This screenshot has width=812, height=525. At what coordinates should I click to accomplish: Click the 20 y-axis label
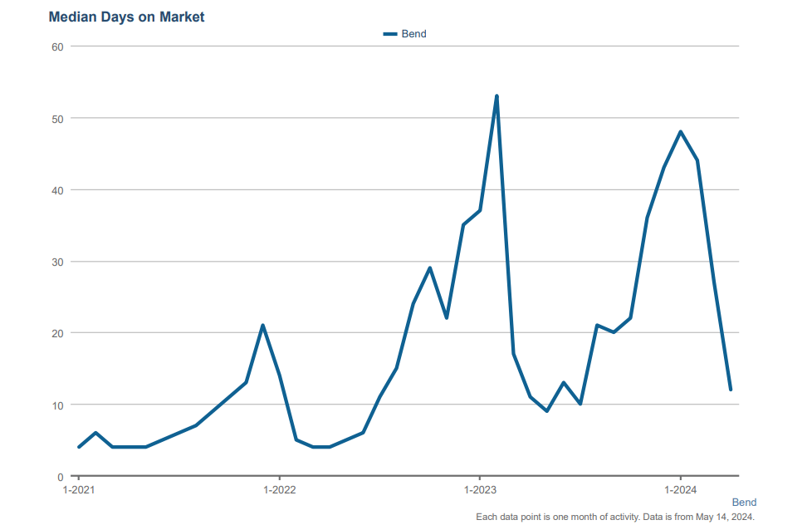pos(58,333)
